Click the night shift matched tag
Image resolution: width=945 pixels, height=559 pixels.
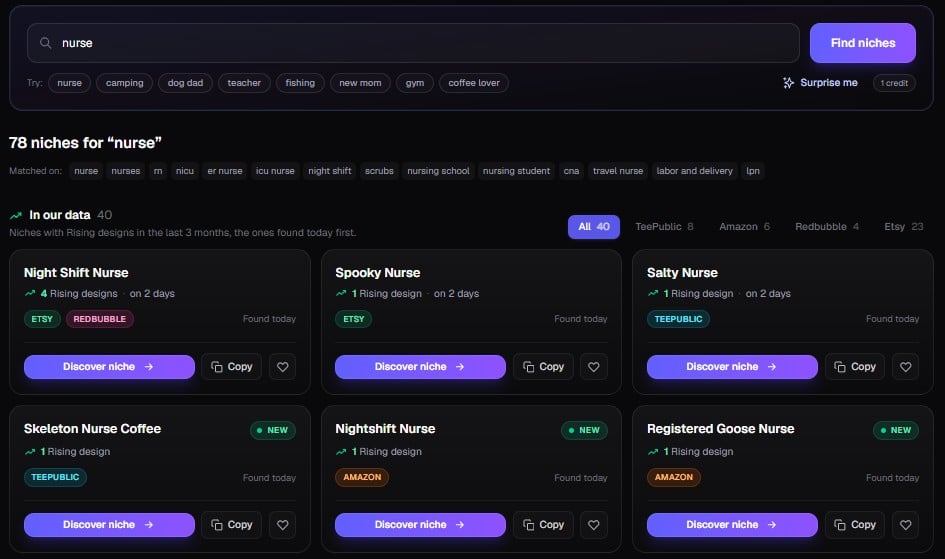tap(330, 171)
